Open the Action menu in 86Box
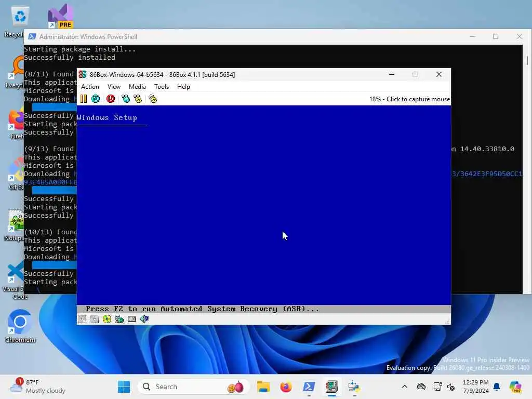This screenshot has height=399, width=532. click(90, 87)
